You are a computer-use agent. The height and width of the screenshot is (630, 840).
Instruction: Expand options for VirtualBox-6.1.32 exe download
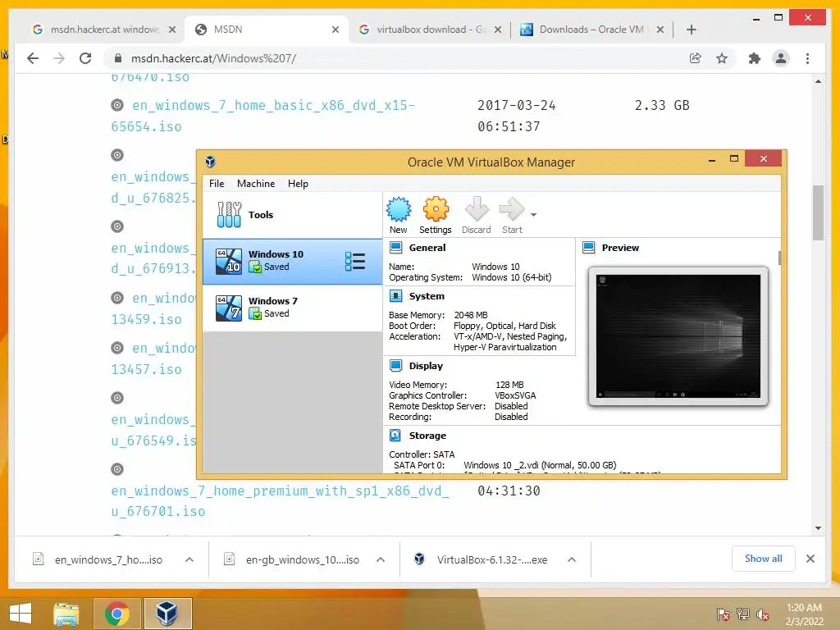coord(572,559)
